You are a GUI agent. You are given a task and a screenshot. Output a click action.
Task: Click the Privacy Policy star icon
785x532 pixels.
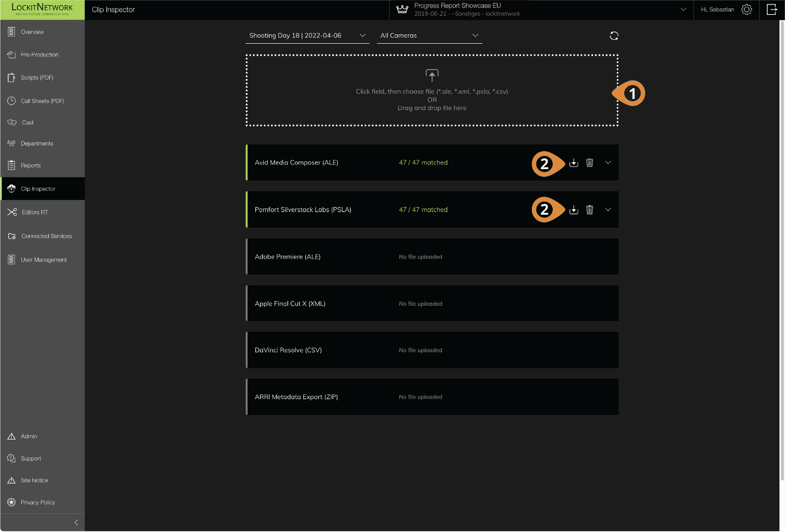(12, 502)
